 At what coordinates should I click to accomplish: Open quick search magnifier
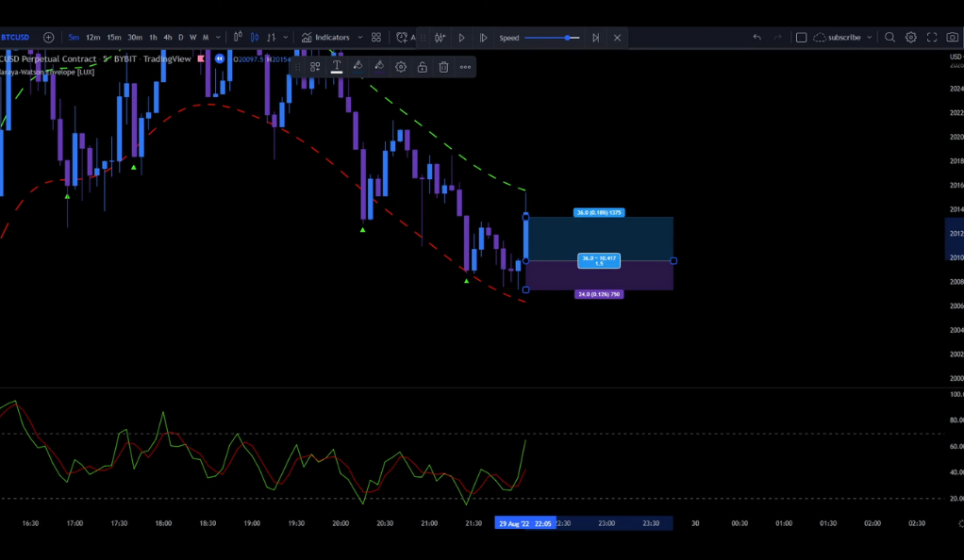(889, 38)
